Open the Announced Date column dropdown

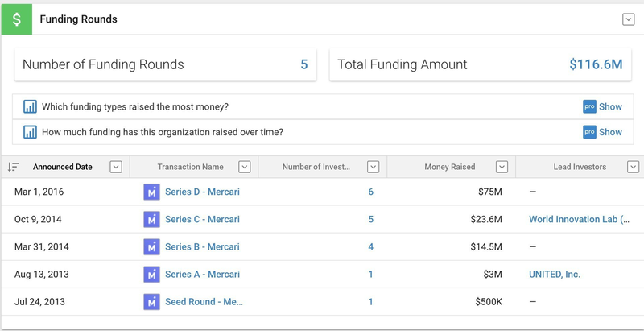point(115,167)
